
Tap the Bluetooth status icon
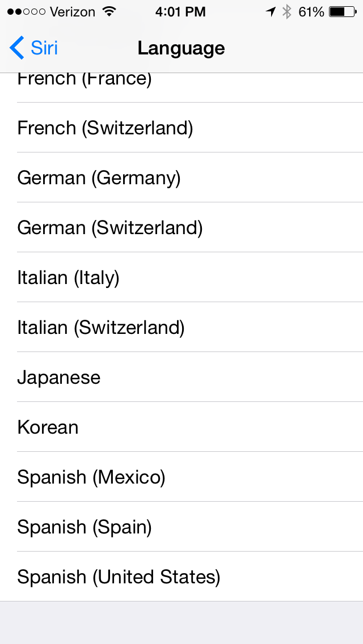click(287, 11)
